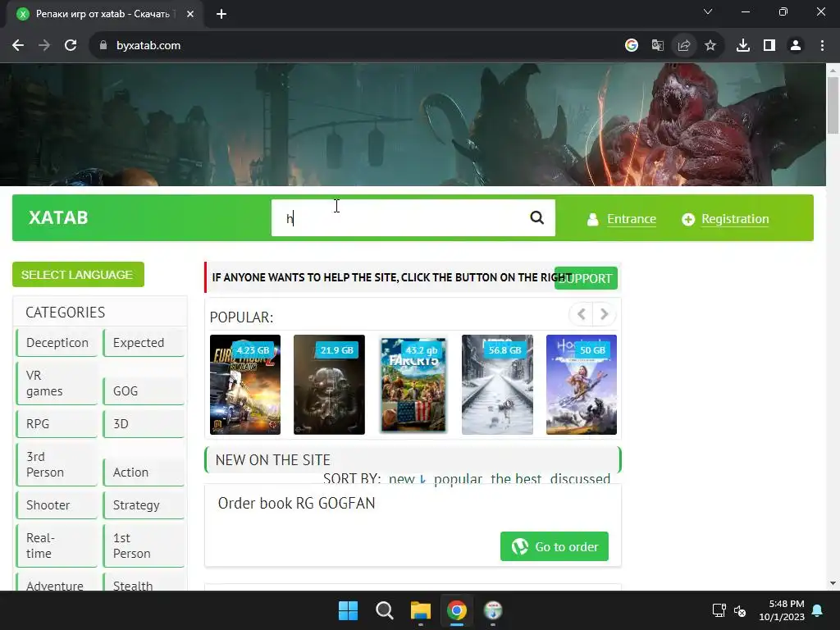Image resolution: width=840 pixels, height=630 pixels.
Task: Sort items by 'discussed'
Action: point(580,478)
